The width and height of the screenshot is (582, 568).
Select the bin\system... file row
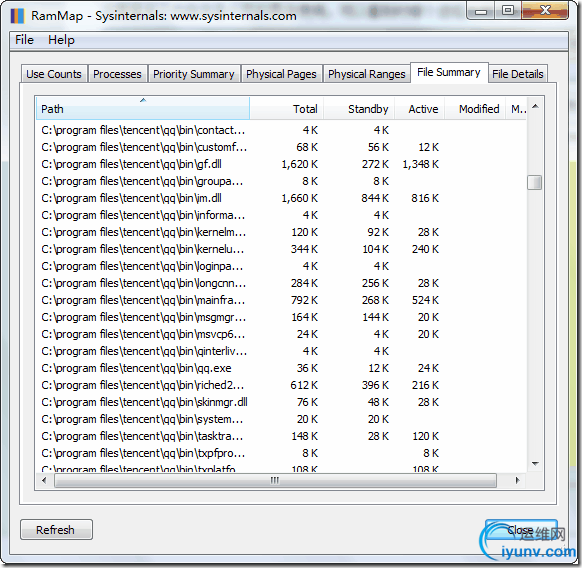pos(281,419)
